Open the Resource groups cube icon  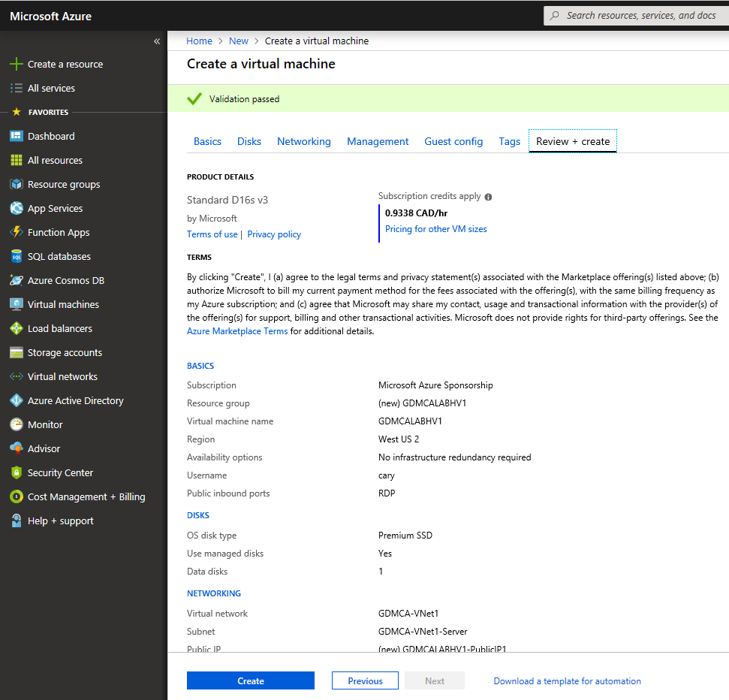17,184
